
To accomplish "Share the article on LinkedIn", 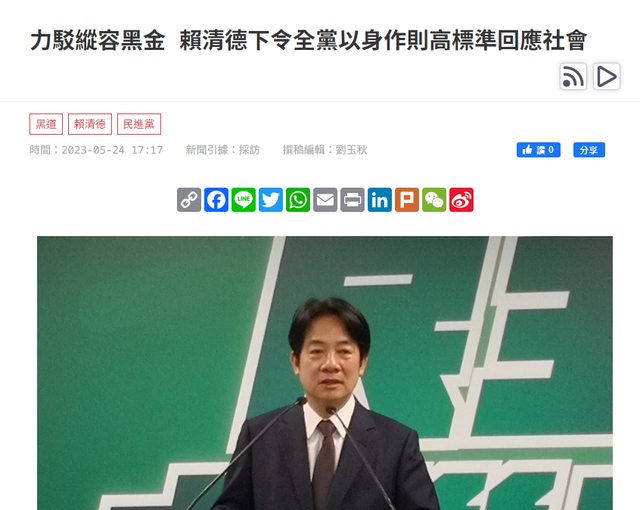I will tap(380, 200).
